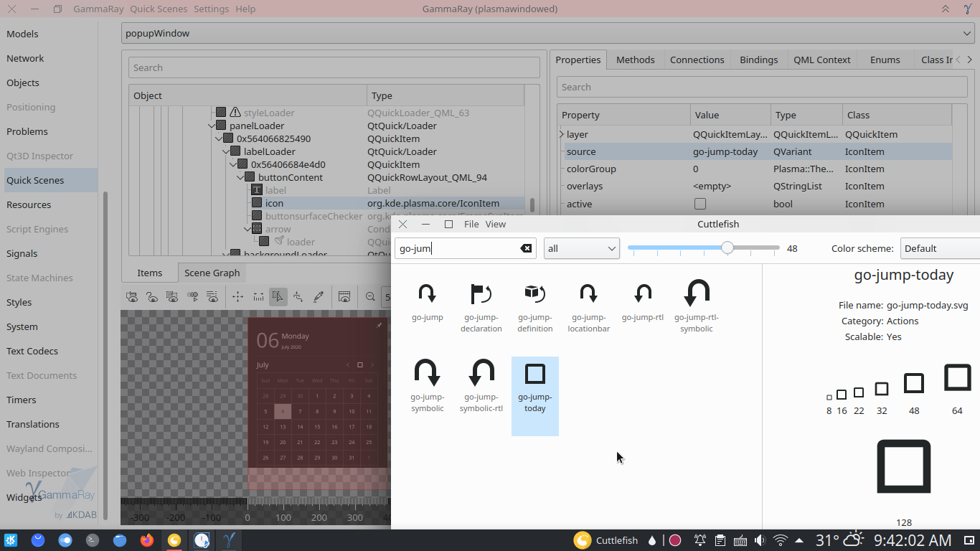Open Firefox from the taskbar
980x551 pixels.
coord(147,540)
